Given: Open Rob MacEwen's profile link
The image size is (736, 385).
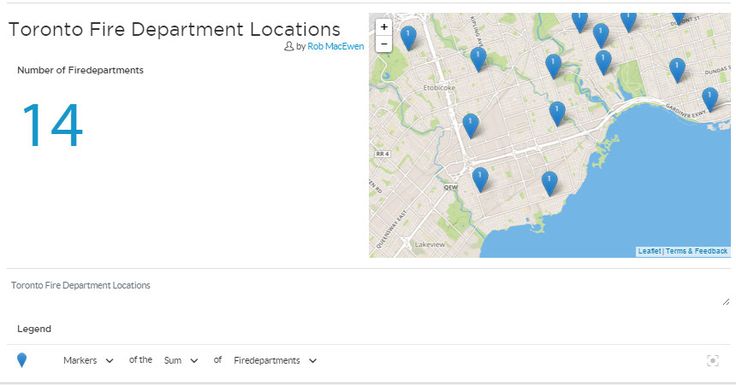Looking at the screenshot, I should pyautogui.click(x=336, y=46).
